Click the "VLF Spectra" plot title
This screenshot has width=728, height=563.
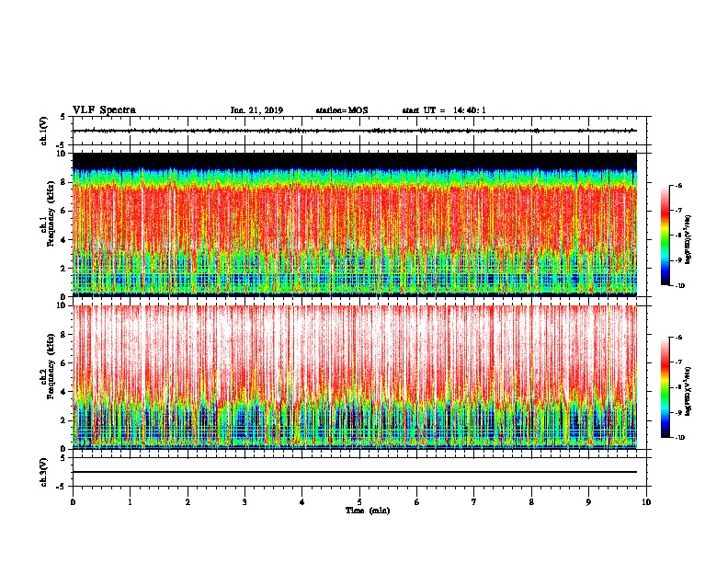coord(104,110)
